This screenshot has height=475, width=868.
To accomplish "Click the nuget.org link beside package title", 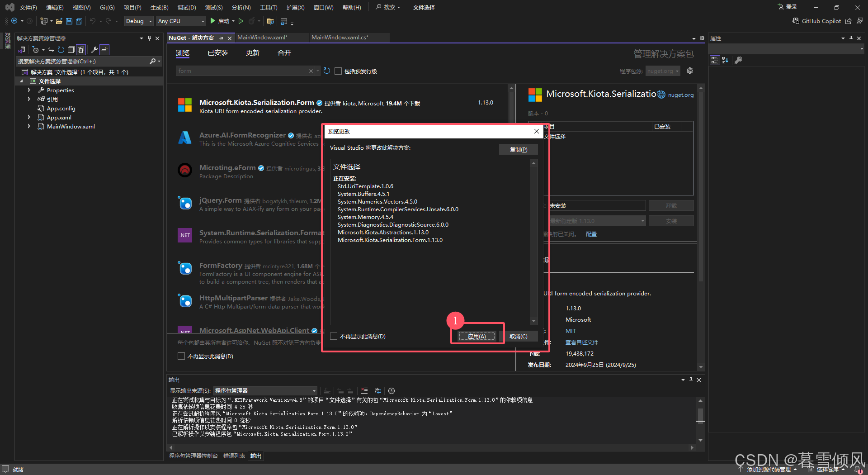I will point(681,95).
